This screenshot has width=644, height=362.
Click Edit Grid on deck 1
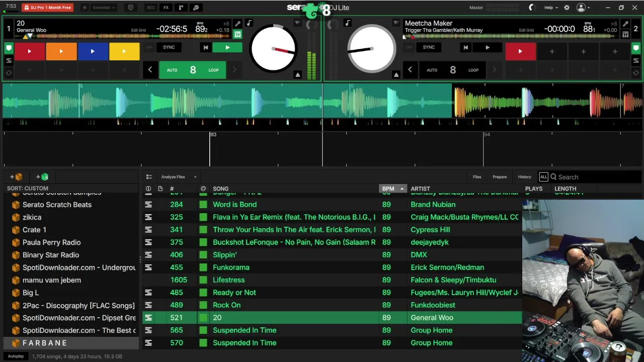138,30
